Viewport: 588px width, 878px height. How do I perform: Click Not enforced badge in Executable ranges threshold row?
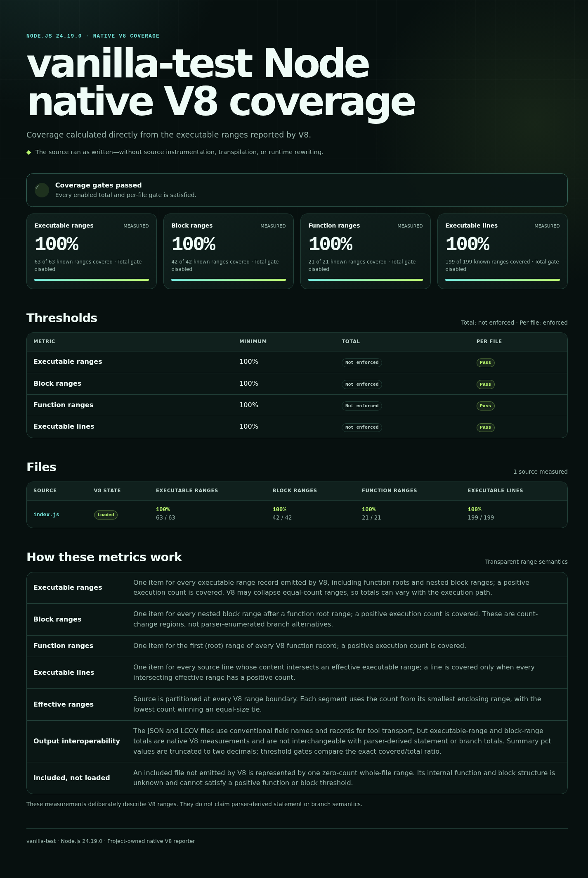362,363
